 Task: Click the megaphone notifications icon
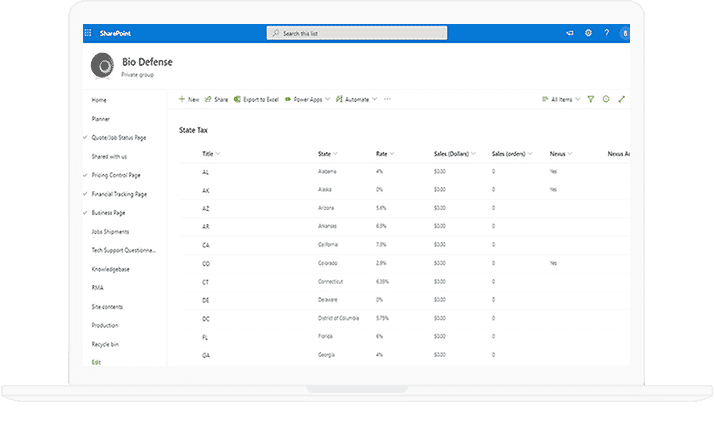(570, 33)
